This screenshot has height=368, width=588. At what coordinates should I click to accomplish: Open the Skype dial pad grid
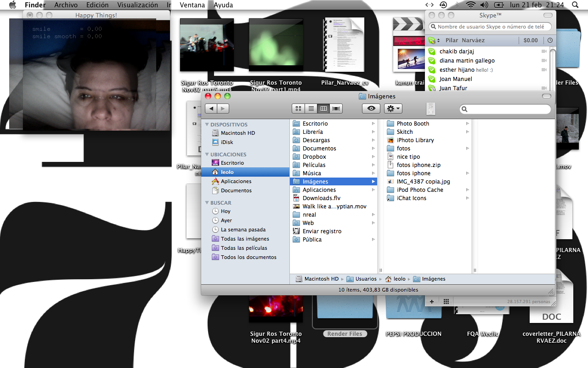coord(446,301)
